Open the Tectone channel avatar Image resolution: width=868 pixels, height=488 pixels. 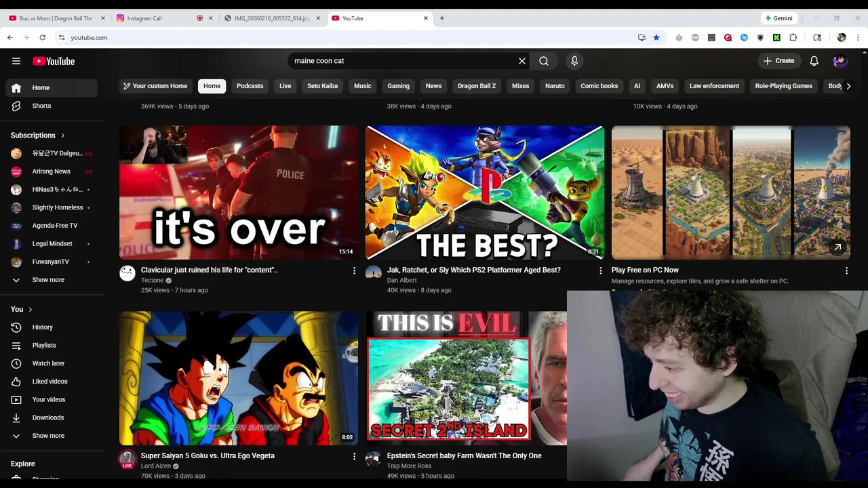(127, 273)
